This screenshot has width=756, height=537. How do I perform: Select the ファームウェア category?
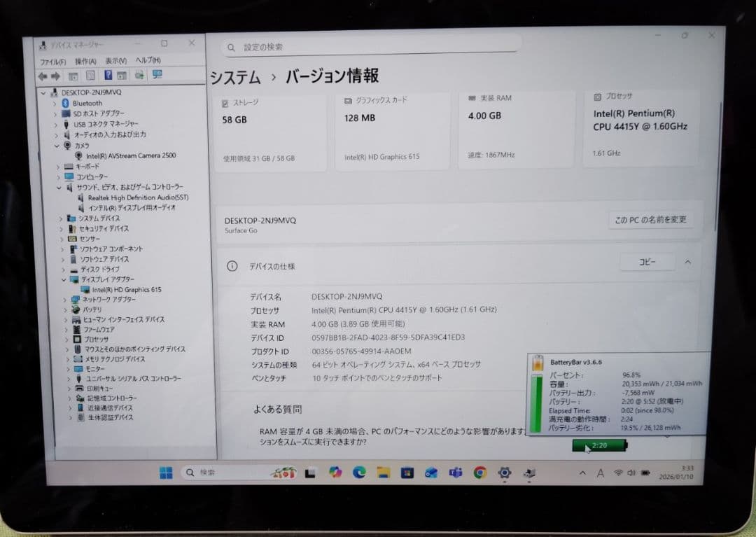[x=99, y=330]
